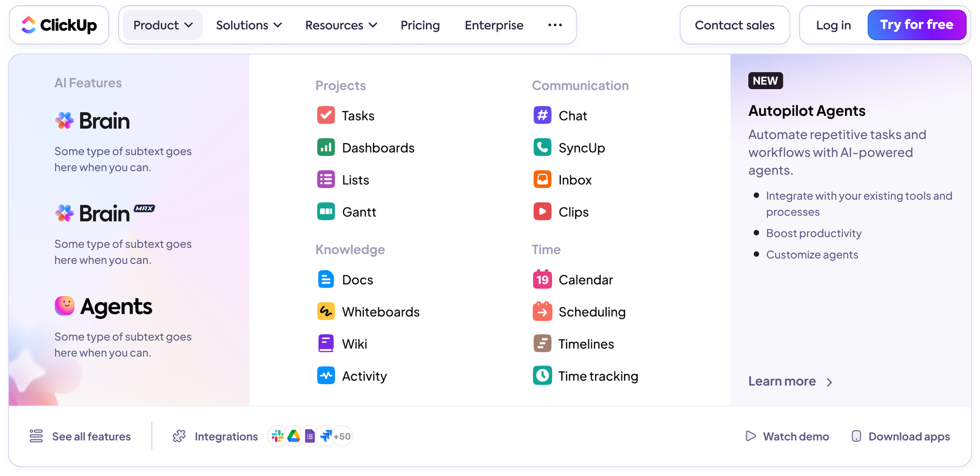
Task: Click the Chat hashtag icon
Action: [x=542, y=115]
